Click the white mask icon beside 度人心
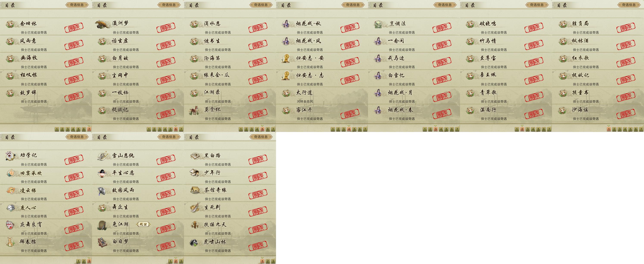 [x=10, y=208]
